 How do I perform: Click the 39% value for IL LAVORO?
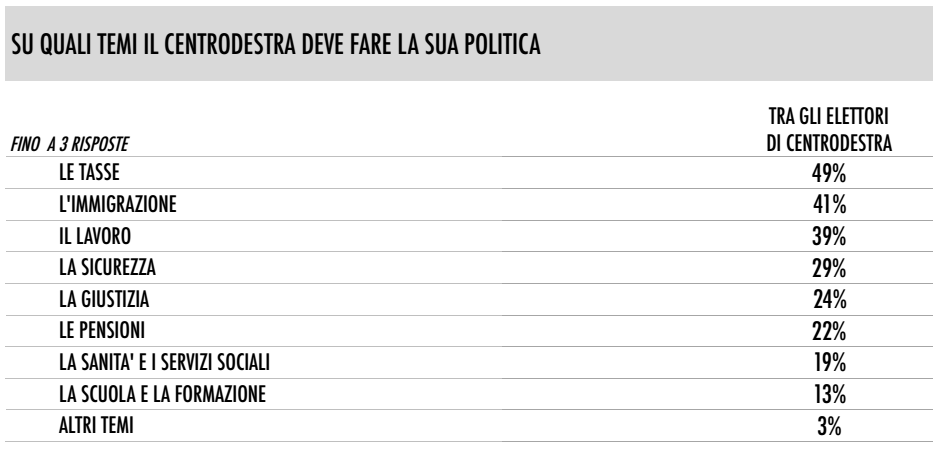tap(828, 237)
